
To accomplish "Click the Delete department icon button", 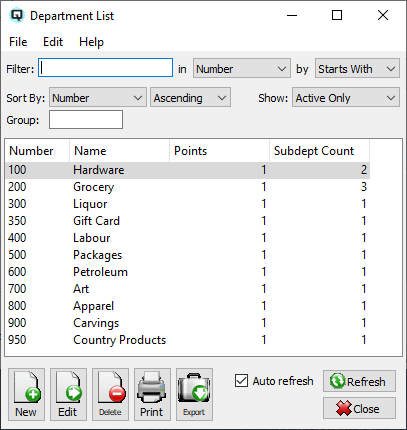I will [110, 394].
